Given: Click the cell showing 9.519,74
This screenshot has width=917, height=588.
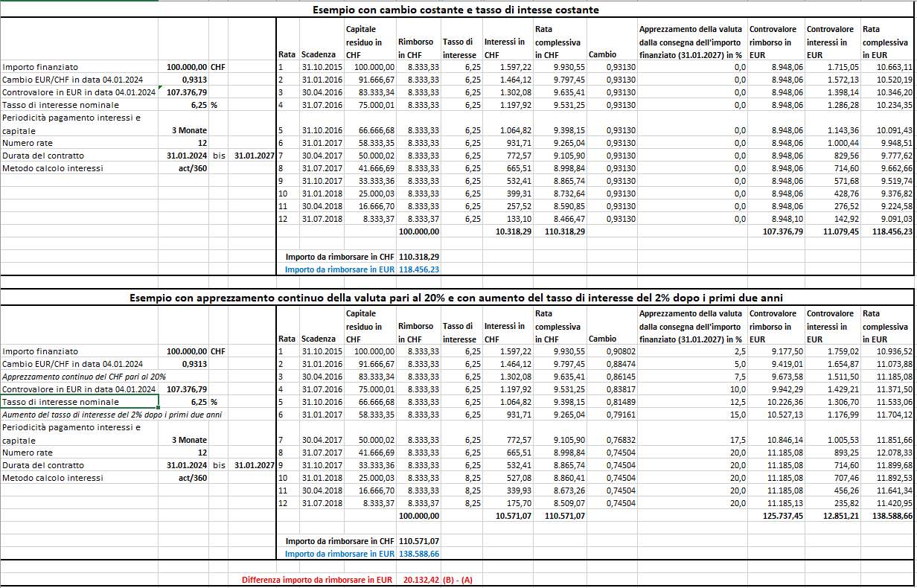Looking at the screenshot, I should (x=887, y=181).
